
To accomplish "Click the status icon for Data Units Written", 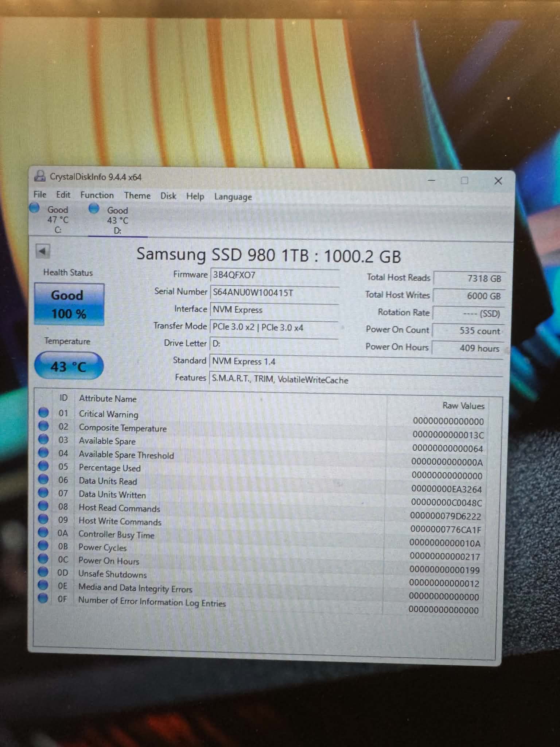I will pyautogui.click(x=43, y=492).
